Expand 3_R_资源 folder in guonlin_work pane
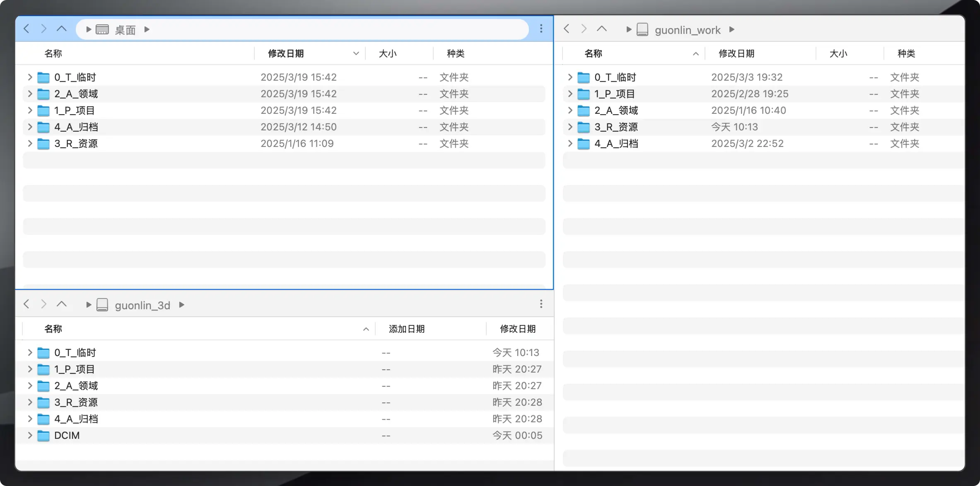 pyautogui.click(x=570, y=127)
